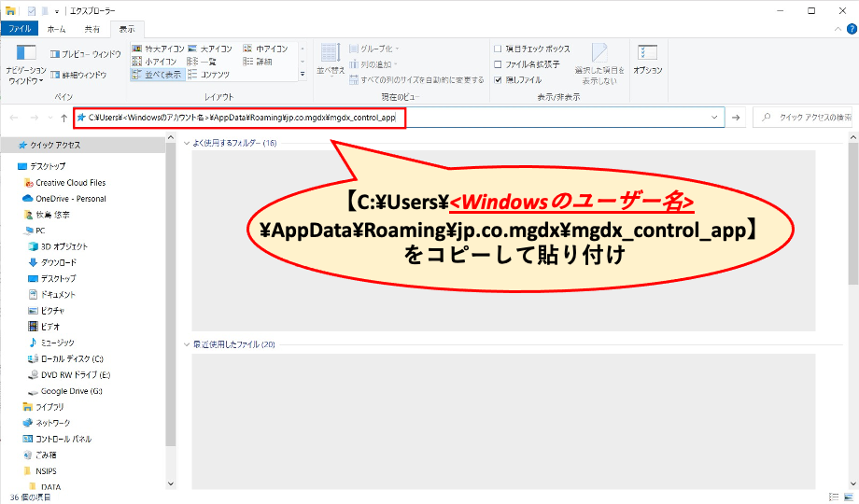Toggle ファイル名拡張子 checkbox
Viewport: 859px width, 504px height.
500,64
